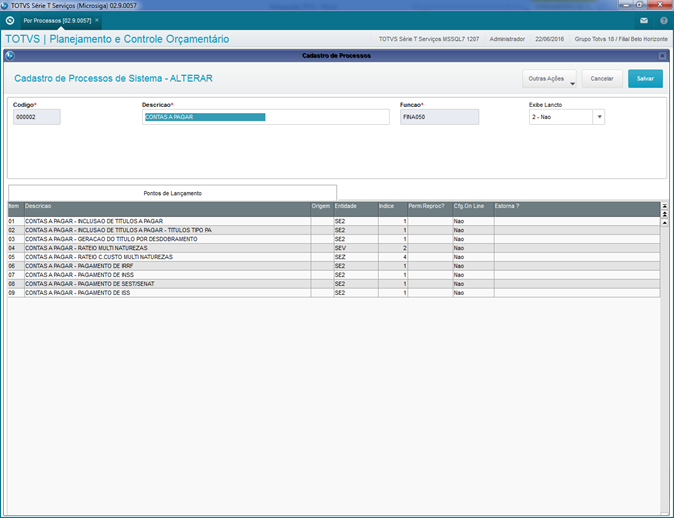
Task: Click the date 22/06/2016 in header
Action: [549, 39]
